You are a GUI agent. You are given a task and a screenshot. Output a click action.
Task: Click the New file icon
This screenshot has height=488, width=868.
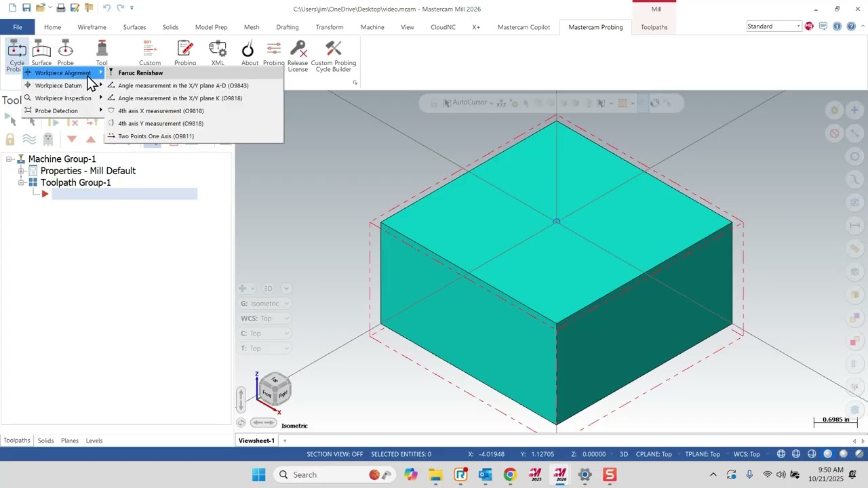(x=12, y=8)
